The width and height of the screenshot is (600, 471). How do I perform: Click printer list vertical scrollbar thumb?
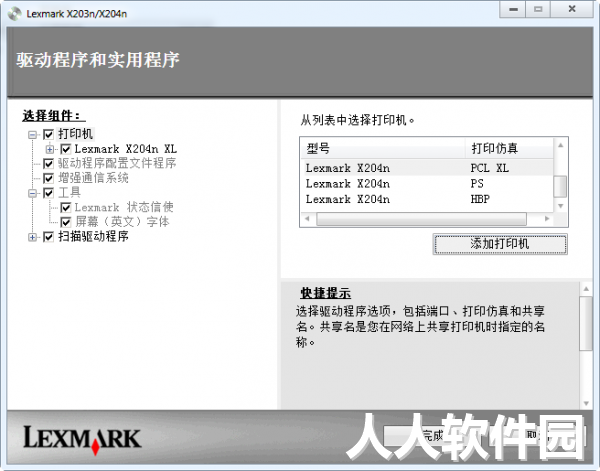click(x=561, y=186)
